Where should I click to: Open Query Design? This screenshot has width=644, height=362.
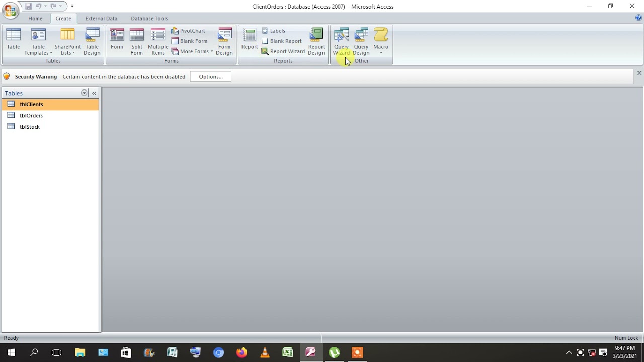tap(361, 42)
